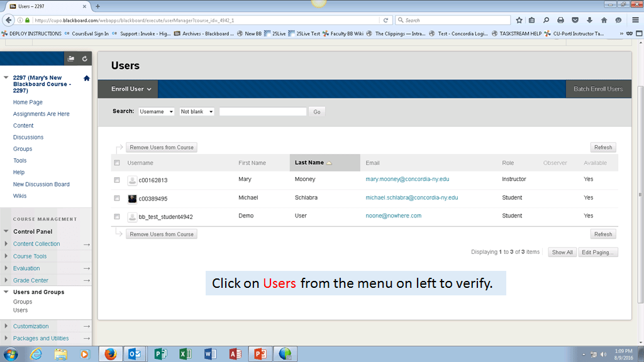This screenshot has height=362, width=644.
Task: Click the Batch Enroll Users button
Action: (x=597, y=89)
